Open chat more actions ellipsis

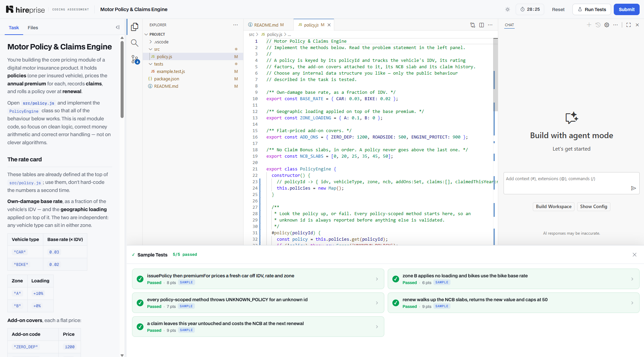point(615,25)
